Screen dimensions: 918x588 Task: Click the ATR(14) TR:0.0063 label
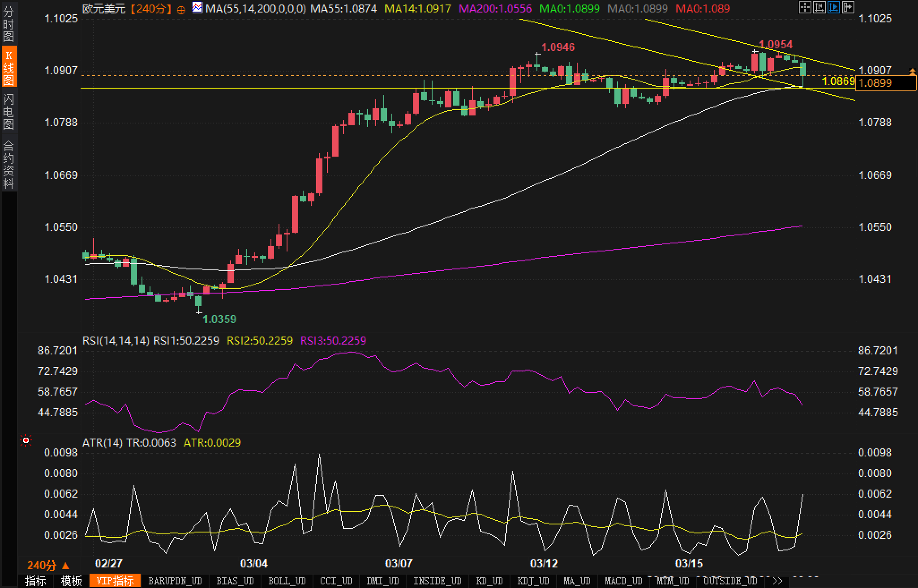tap(129, 443)
